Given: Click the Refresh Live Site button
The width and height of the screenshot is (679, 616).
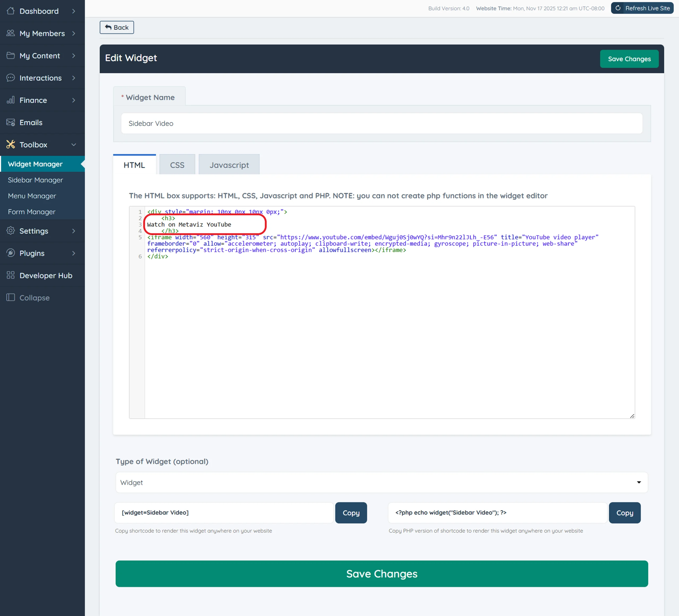Looking at the screenshot, I should 642,8.
